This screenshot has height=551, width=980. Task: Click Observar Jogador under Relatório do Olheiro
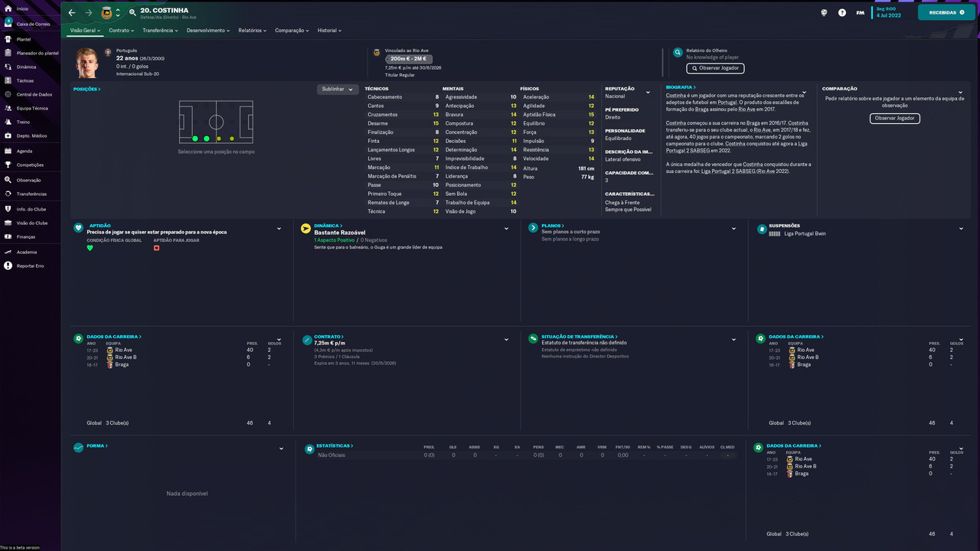coord(715,68)
